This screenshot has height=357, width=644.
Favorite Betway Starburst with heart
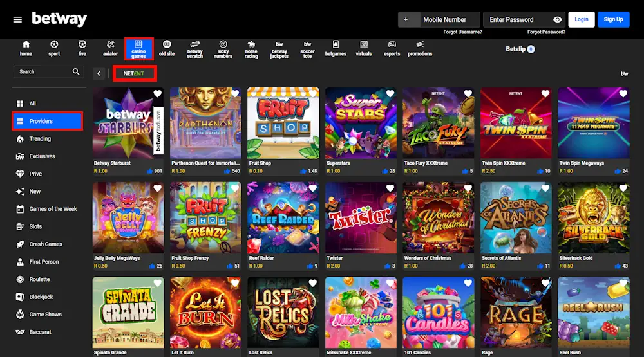click(157, 93)
